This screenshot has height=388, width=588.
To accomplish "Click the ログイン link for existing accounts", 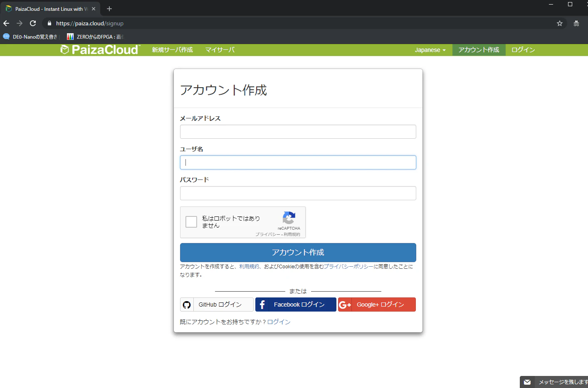I will pos(279,322).
